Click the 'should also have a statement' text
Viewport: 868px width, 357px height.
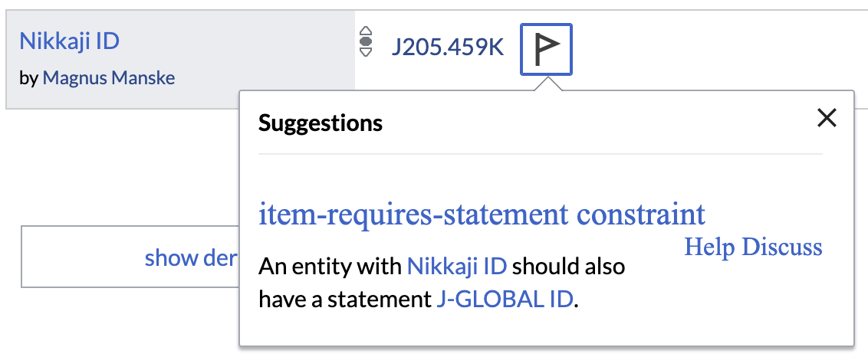point(442,283)
